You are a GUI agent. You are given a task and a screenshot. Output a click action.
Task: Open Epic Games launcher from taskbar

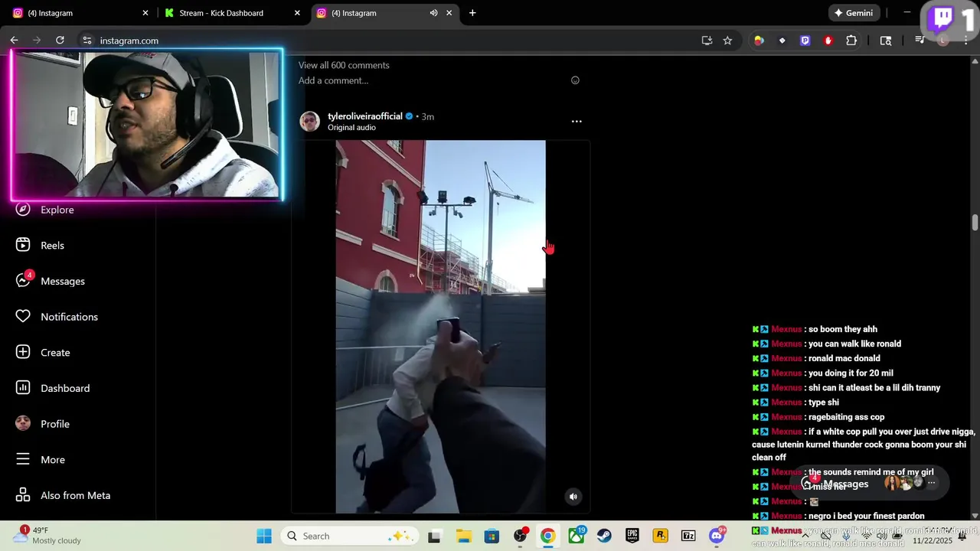click(x=632, y=536)
